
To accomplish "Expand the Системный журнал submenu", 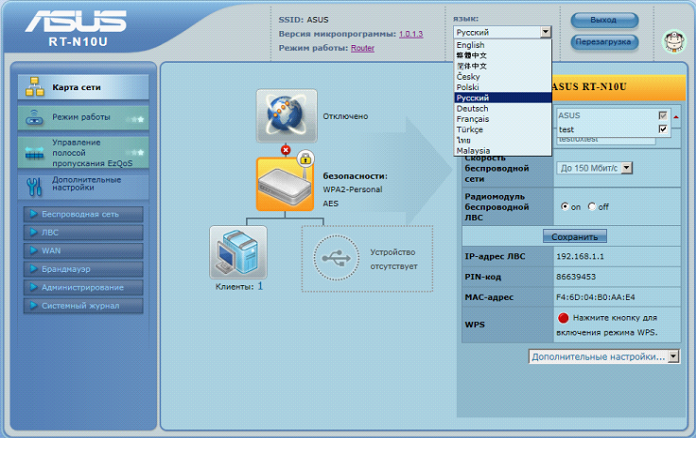I will point(83,305).
